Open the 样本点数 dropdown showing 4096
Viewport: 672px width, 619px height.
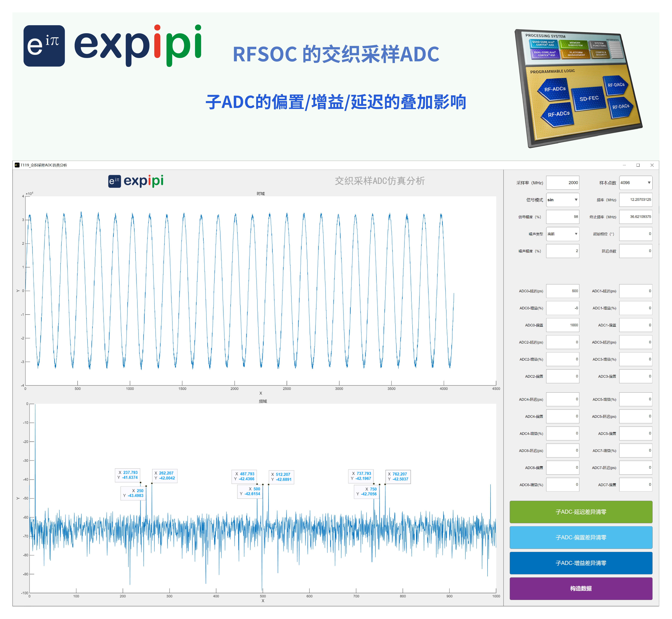tap(636, 183)
